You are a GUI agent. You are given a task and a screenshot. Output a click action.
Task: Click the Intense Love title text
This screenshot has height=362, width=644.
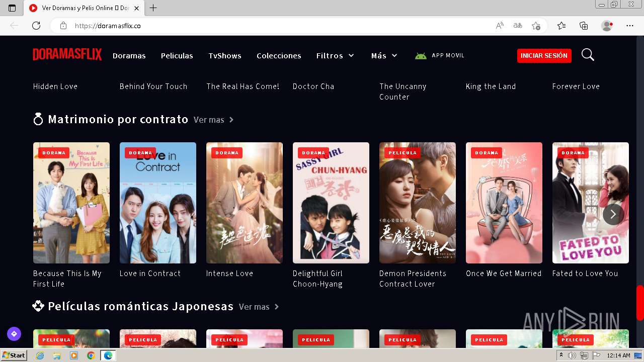(230, 274)
